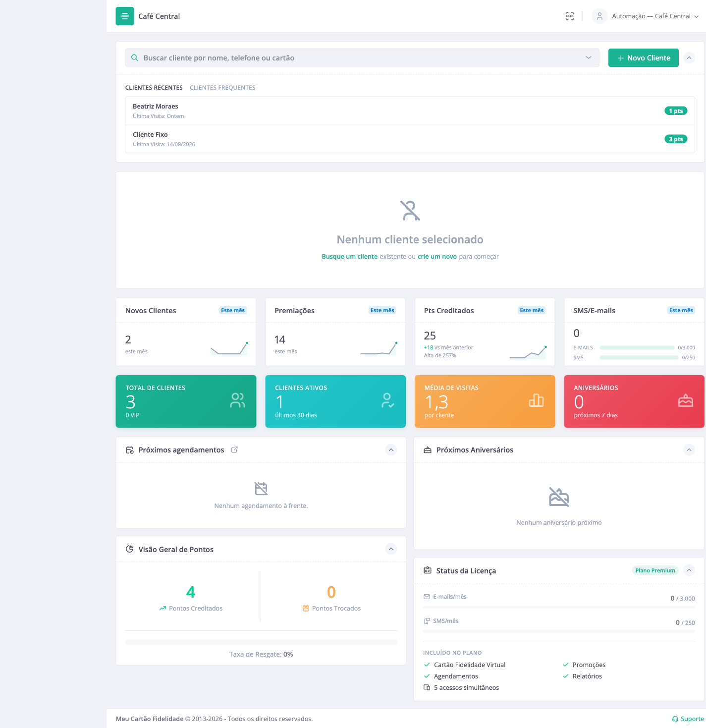Switch to Clientes Frequentes tab
Viewport: 706px width, 728px height.
tap(222, 88)
